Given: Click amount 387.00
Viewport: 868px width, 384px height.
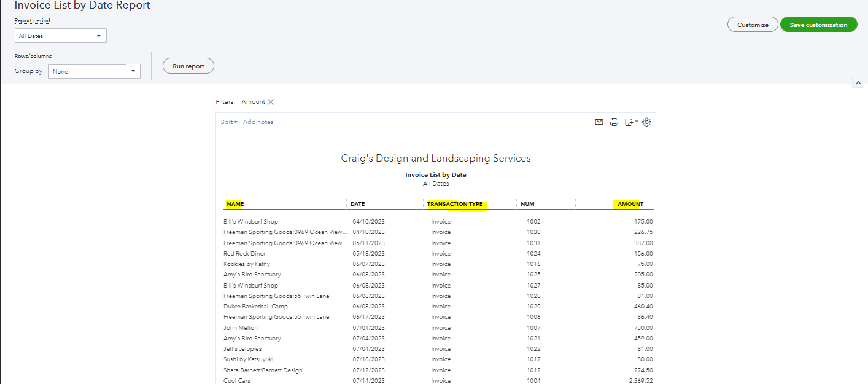Looking at the screenshot, I should pos(643,243).
